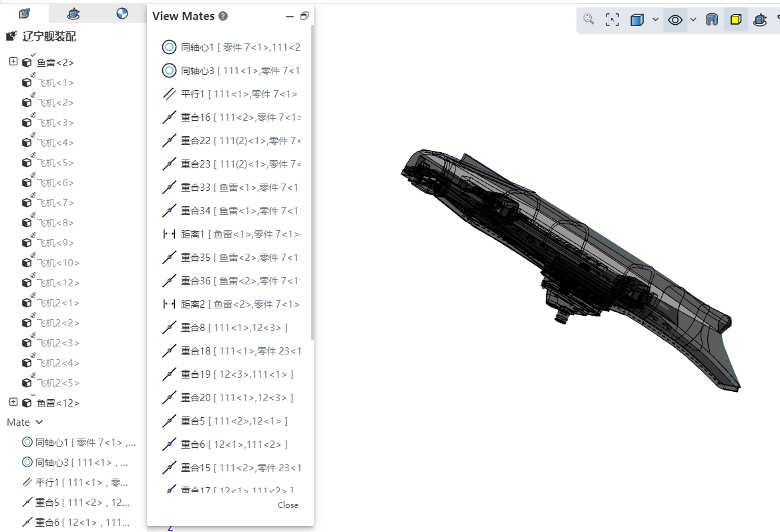The height and width of the screenshot is (532, 780).
Task: Select the blue cube display style icon
Action: click(x=636, y=19)
